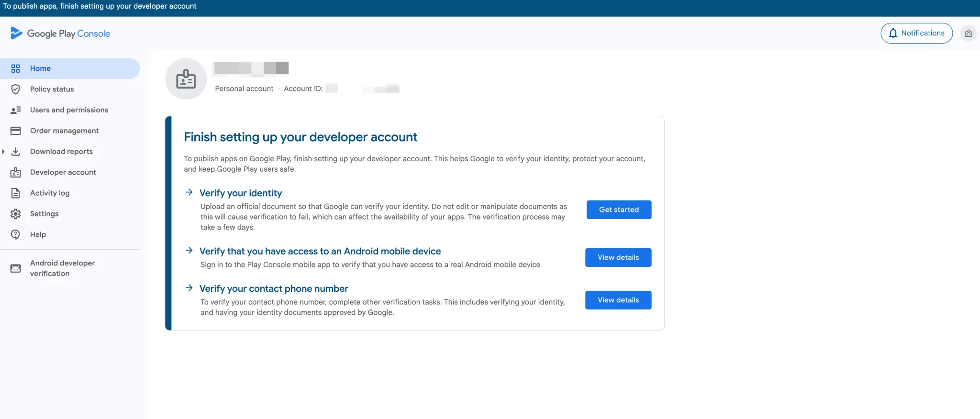Open Android developer verification

tap(70, 268)
